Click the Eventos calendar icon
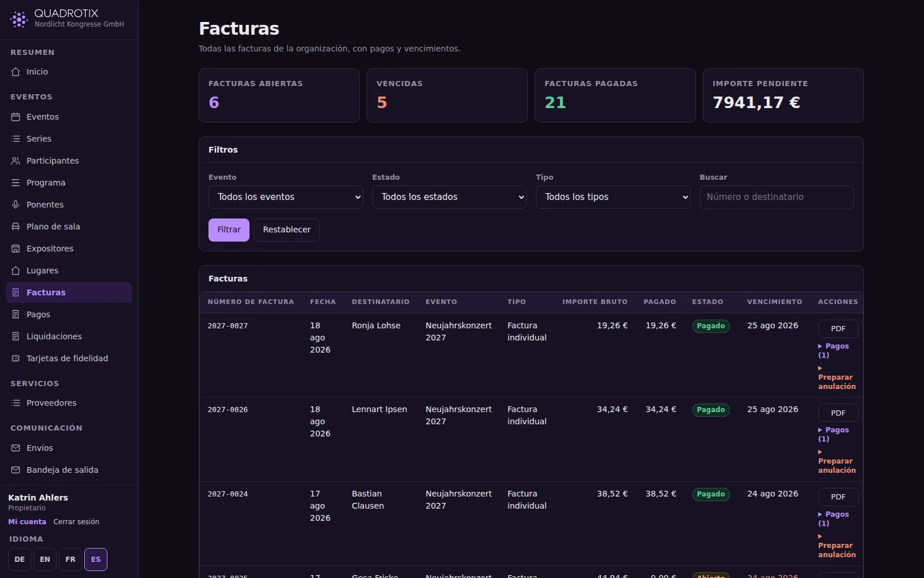Screen dimensions: 924x578 tap(16, 117)
